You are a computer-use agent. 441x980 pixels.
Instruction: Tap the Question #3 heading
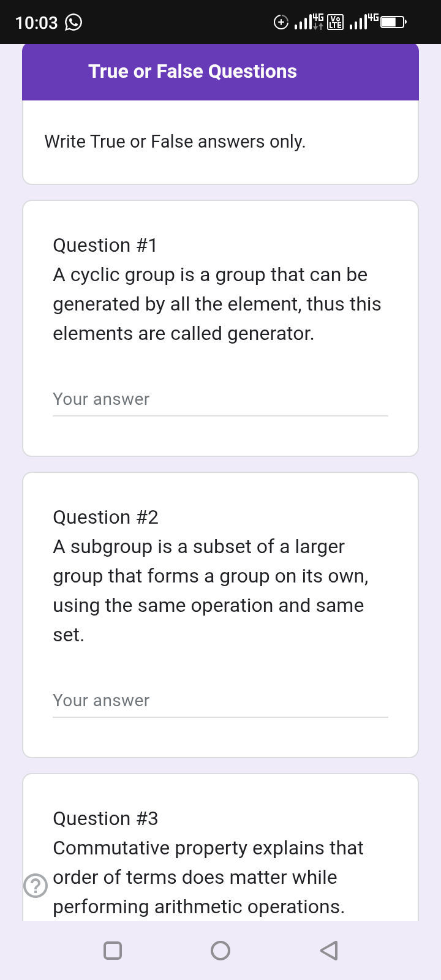click(106, 818)
